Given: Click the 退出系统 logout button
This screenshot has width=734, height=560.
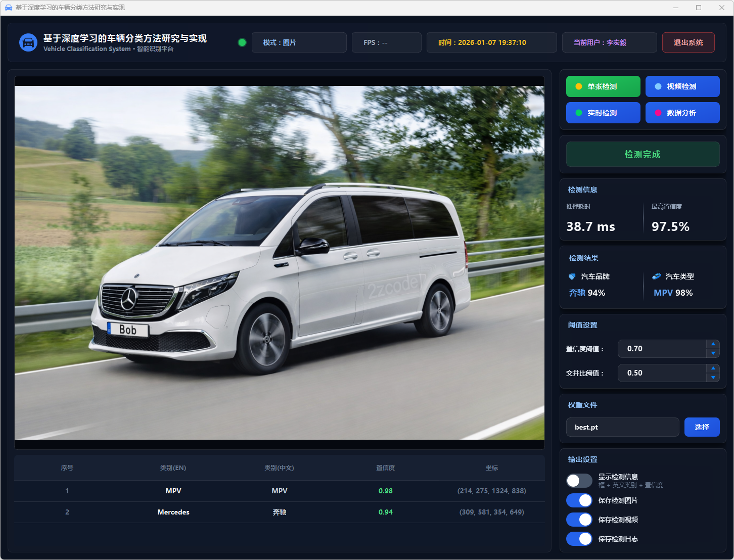Looking at the screenshot, I should point(689,42).
